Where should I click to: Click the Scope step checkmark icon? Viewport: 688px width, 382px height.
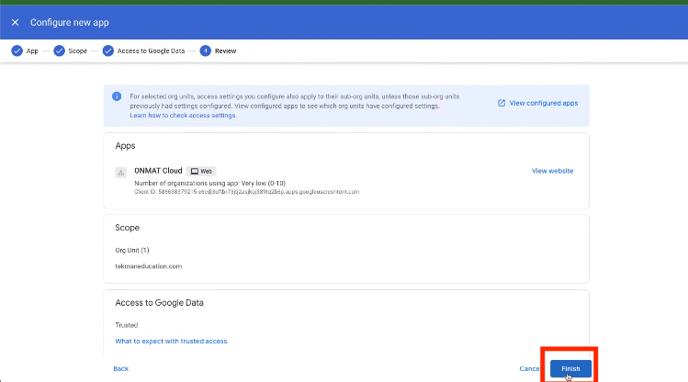pyautogui.click(x=59, y=51)
